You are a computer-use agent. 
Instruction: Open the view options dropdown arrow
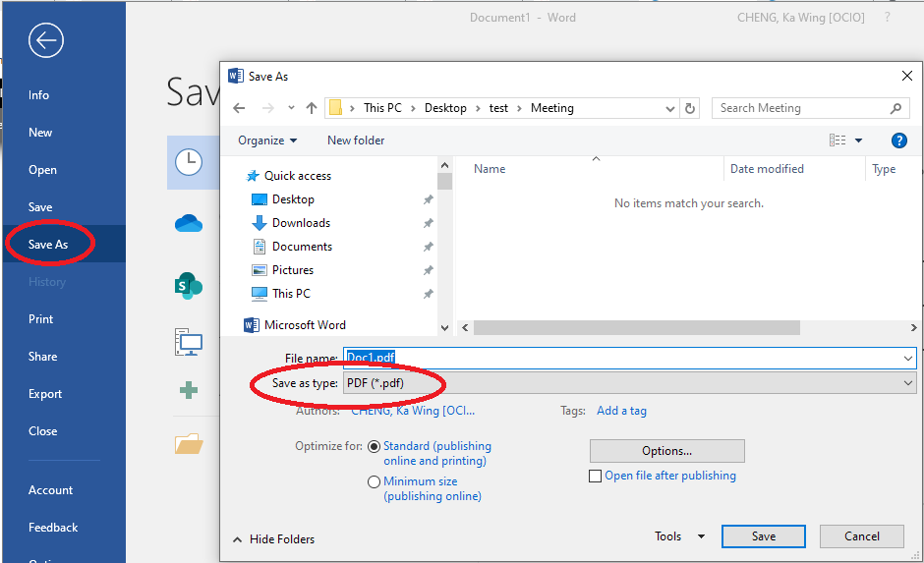[x=858, y=141]
